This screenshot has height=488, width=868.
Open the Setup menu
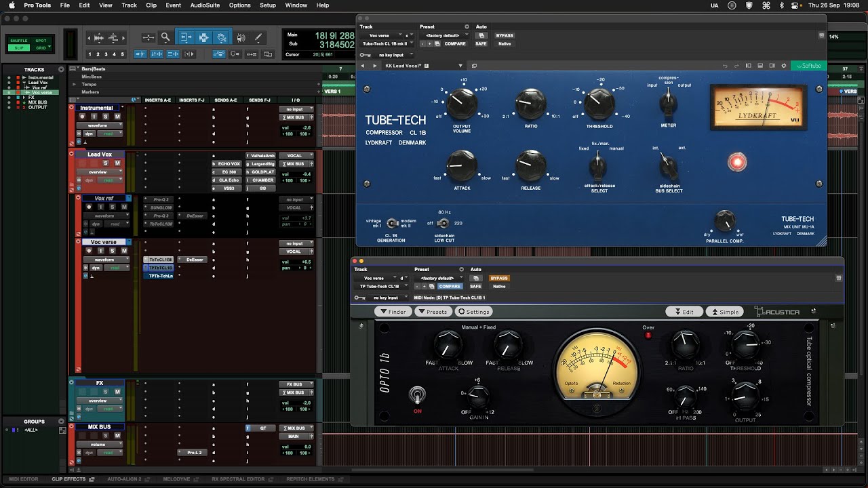268,5
